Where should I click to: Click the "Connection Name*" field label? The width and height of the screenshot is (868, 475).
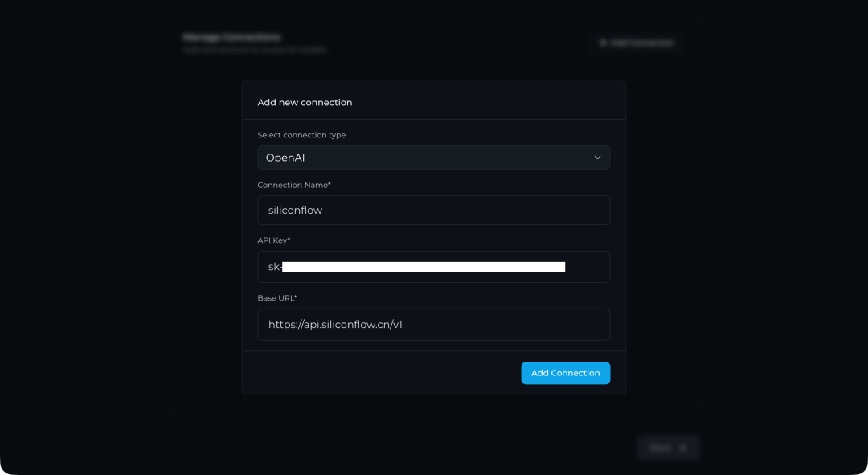tap(293, 185)
